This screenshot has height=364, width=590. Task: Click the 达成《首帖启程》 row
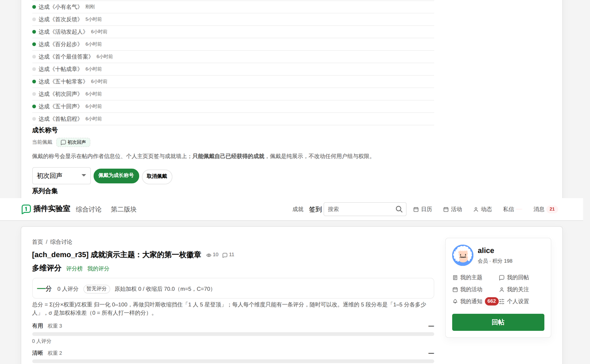tap(233, 119)
